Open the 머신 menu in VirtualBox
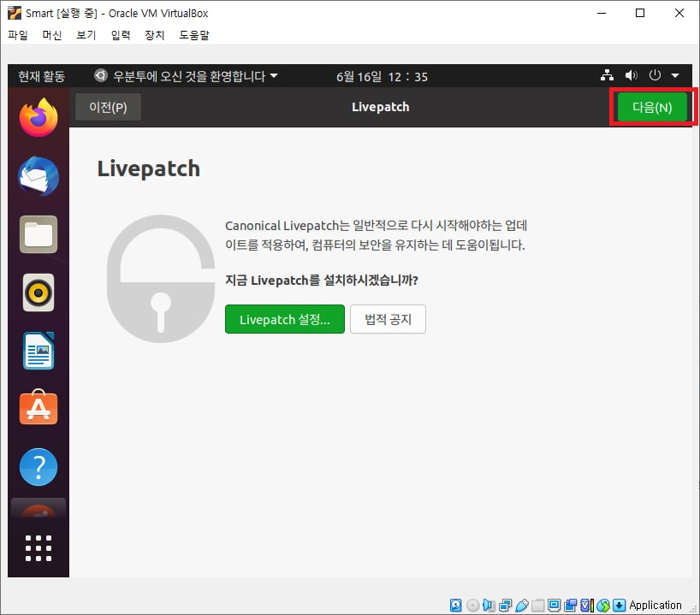Screen dimensions: 700x615 pos(52,35)
